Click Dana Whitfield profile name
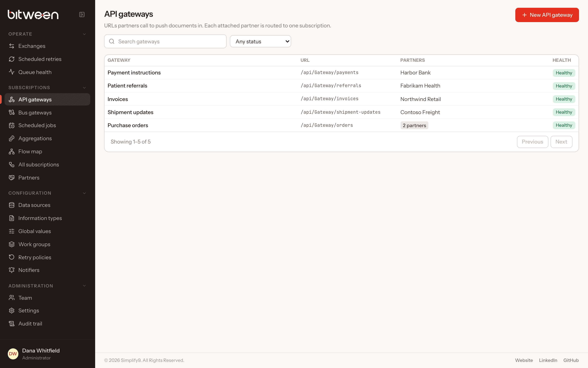The image size is (588, 368). tap(41, 350)
